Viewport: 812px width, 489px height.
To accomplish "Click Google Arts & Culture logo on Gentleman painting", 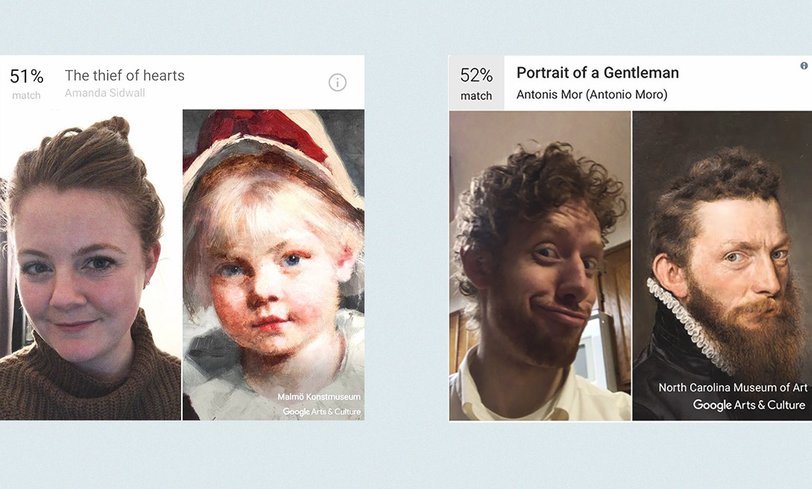I will point(749,405).
